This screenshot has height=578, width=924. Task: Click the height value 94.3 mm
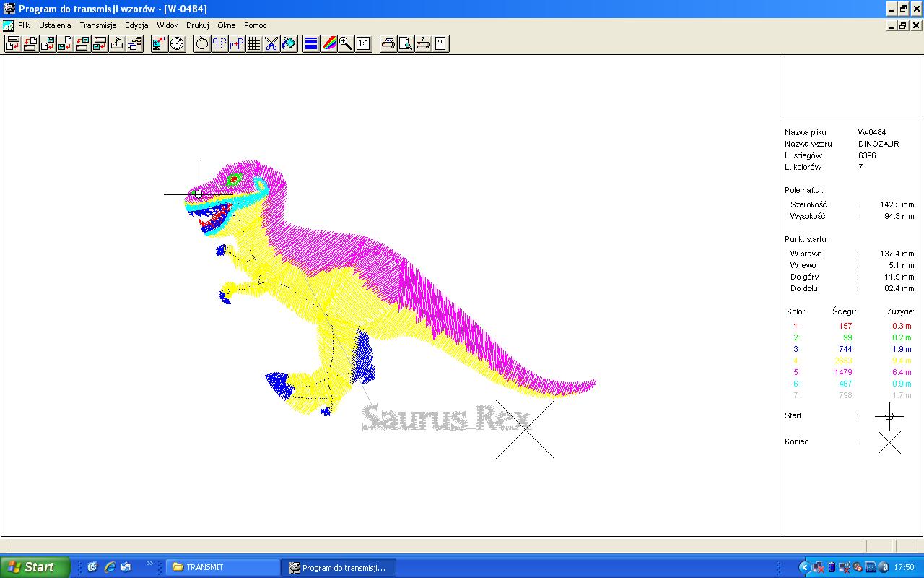click(899, 216)
